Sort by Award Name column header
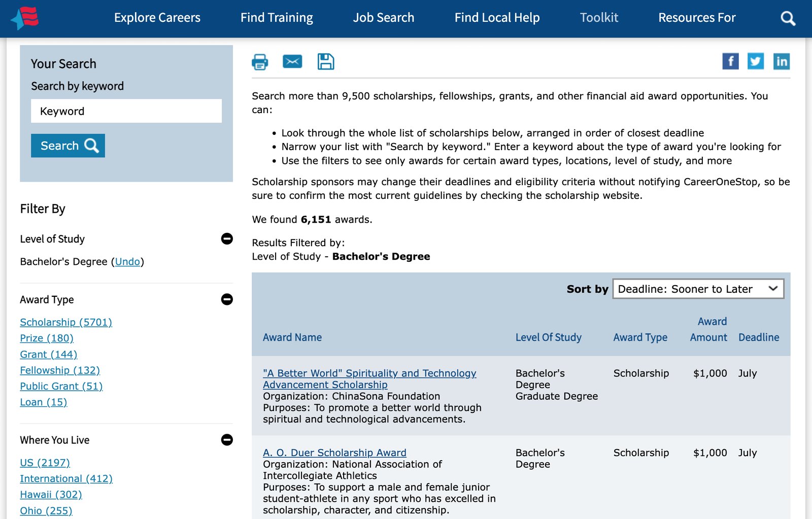 pos(292,337)
